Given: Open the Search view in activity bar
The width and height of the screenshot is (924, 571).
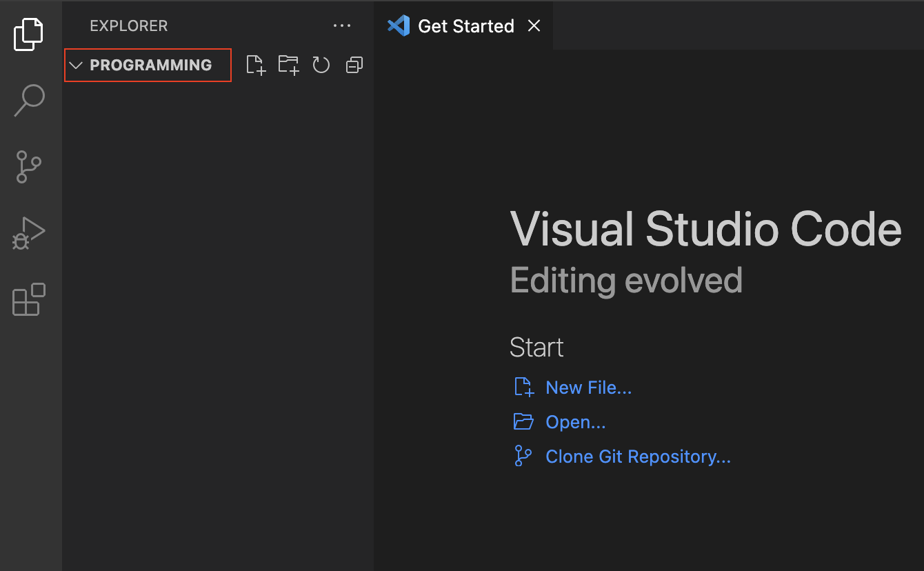Looking at the screenshot, I should pyautogui.click(x=29, y=101).
